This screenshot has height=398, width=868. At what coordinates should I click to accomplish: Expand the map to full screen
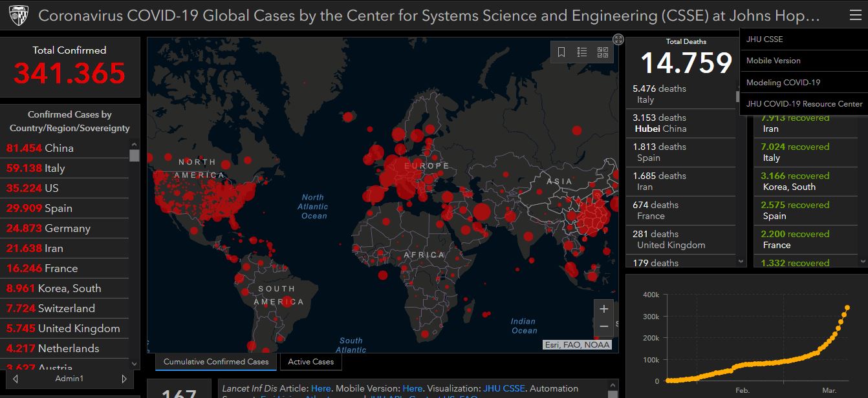[618, 39]
